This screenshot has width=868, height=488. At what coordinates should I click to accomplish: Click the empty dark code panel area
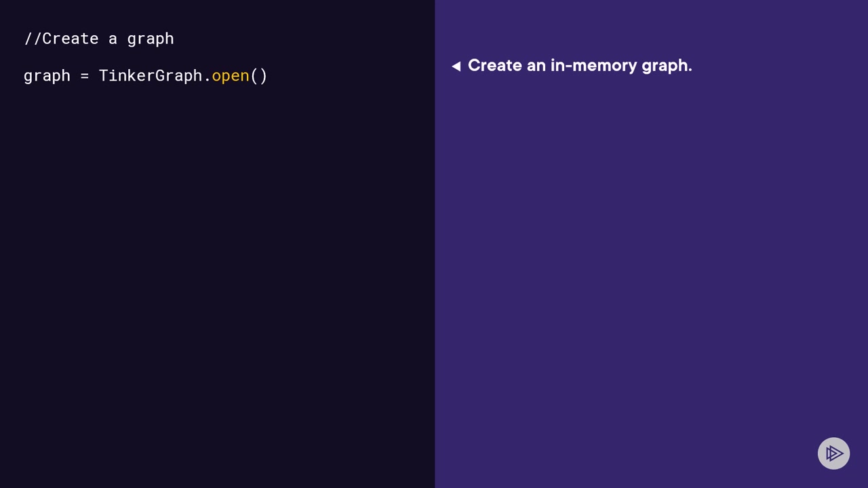pyautogui.click(x=217, y=305)
